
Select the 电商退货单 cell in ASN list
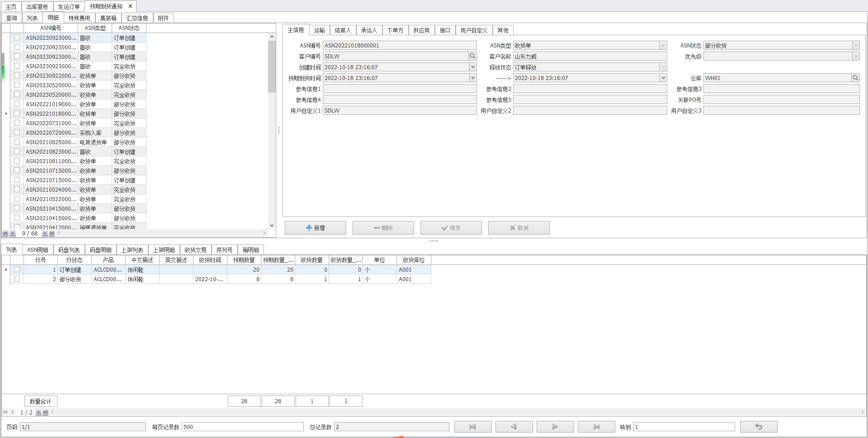(x=95, y=142)
